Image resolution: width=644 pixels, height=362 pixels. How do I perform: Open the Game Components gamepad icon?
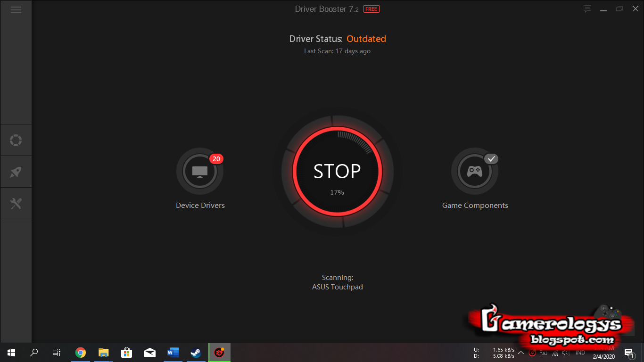pyautogui.click(x=475, y=171)
